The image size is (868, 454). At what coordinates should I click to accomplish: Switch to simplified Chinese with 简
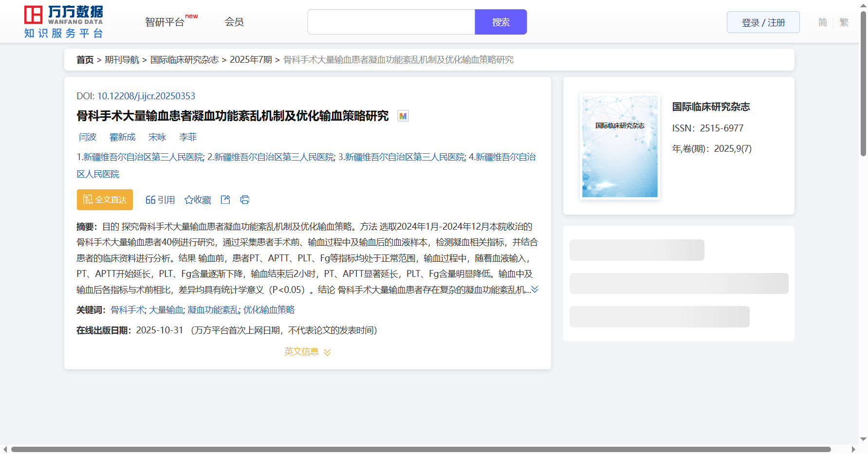point(822,22)
